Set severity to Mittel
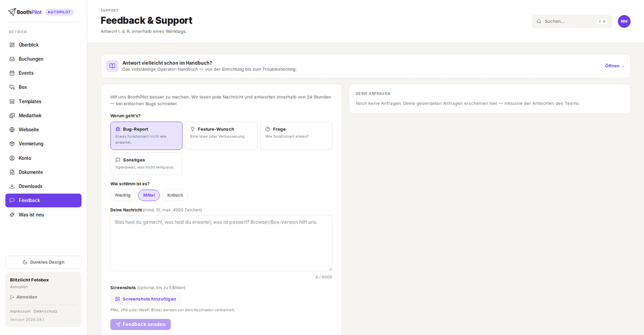 coord(149,195)
